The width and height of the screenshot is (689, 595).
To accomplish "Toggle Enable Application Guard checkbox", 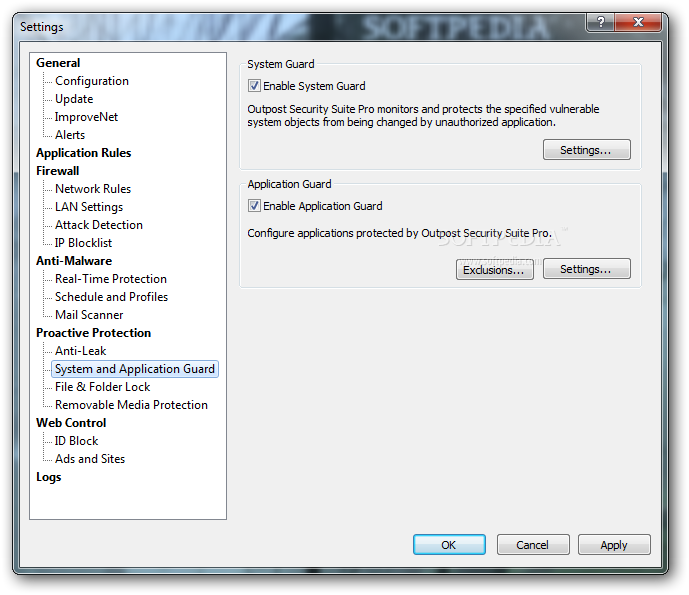I will [x=254, y=206].
